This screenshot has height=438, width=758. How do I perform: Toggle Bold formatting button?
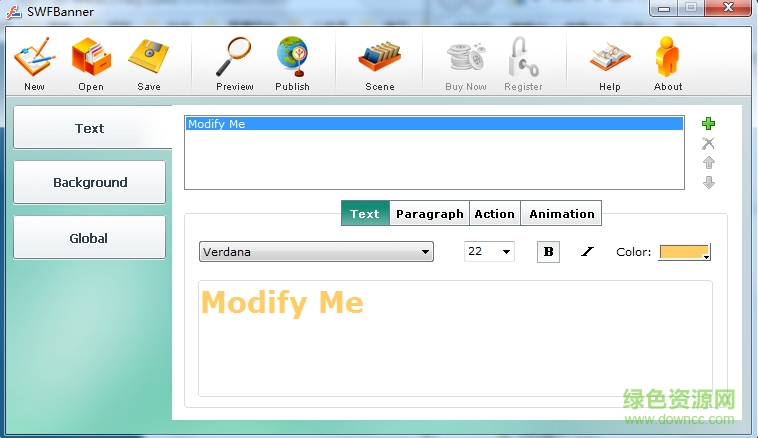[x=548, y=252]
